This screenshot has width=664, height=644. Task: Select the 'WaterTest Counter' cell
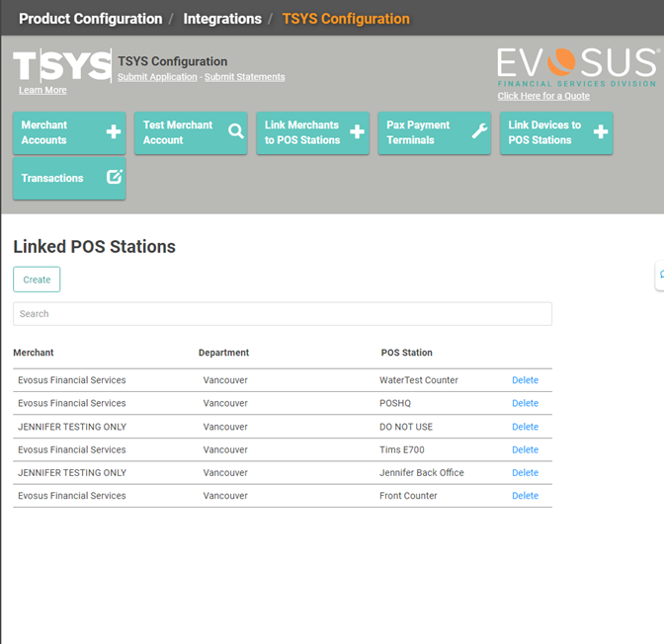(x=419, y=380)
